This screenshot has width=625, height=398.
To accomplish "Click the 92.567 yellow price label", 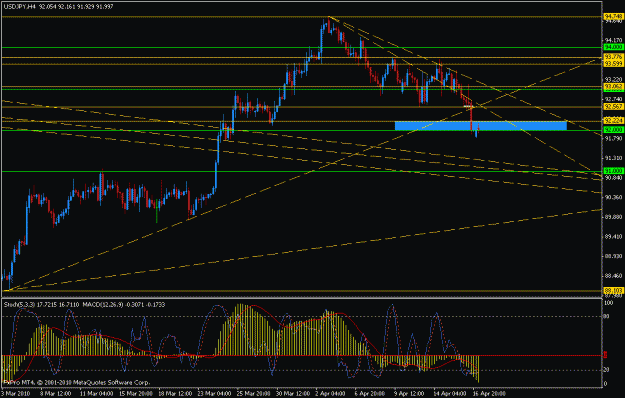I will pos(613,107).
